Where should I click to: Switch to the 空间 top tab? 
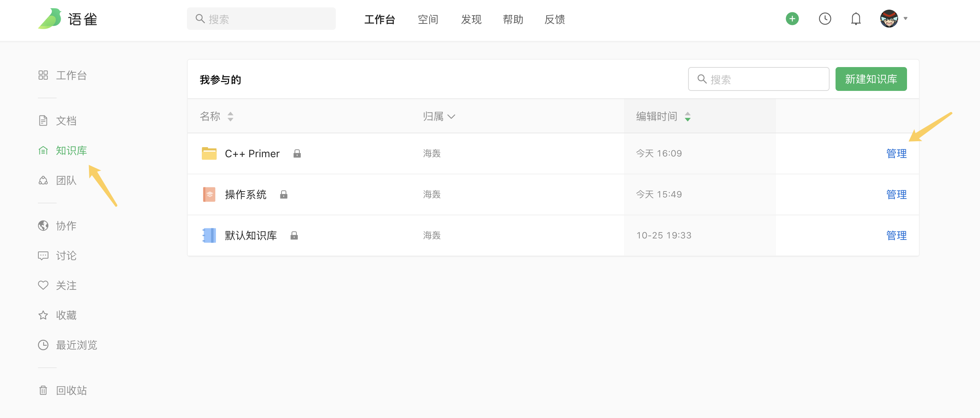[x=427, y=19]
